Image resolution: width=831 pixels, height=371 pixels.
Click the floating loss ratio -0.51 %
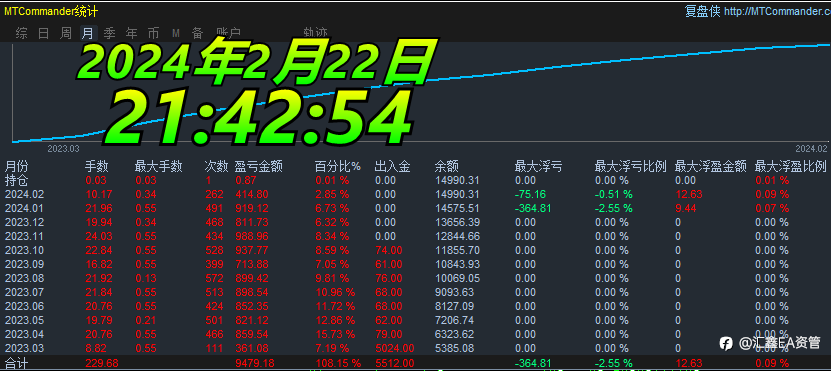(x=614, y=195)
